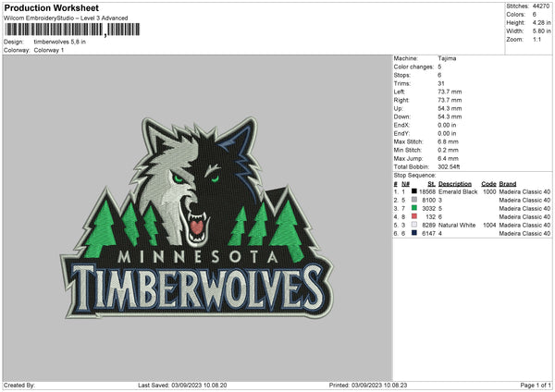Viewport: 555px width, 392px height.
Task: Click 'Wilcom EmbroideryStudio – Level 3 Advanced' text
Action: coord(66,18)
